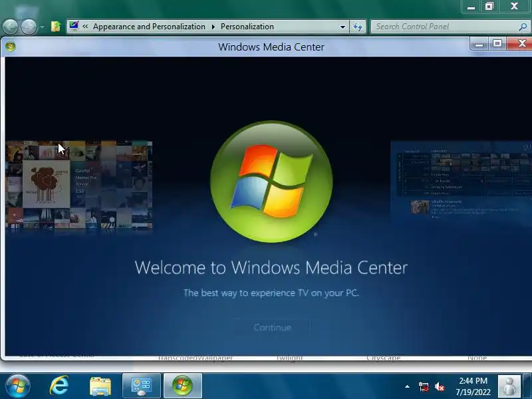Select the Personalization breadcrumb
This screenshot has width=532, height=399.
pos(247,27)
